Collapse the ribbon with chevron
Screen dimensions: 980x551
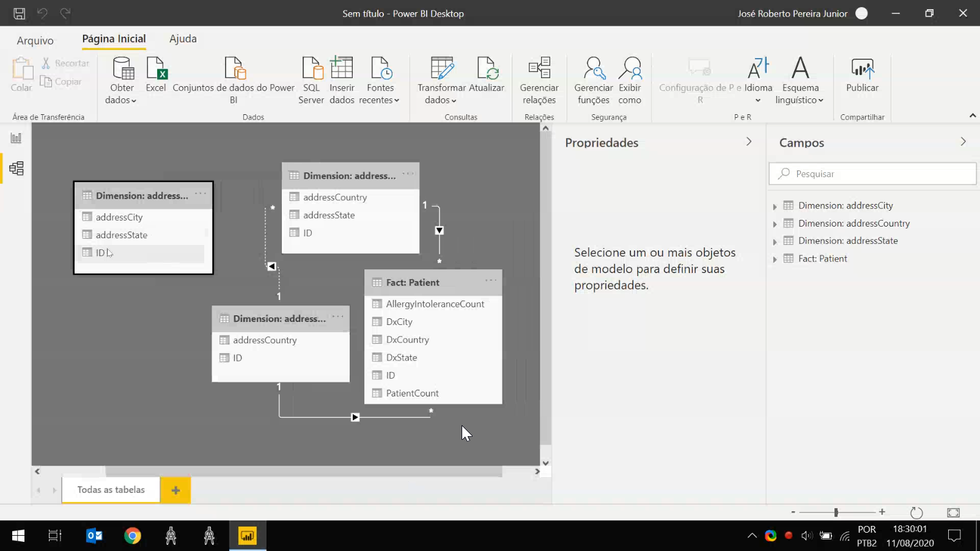click(972, 115)
